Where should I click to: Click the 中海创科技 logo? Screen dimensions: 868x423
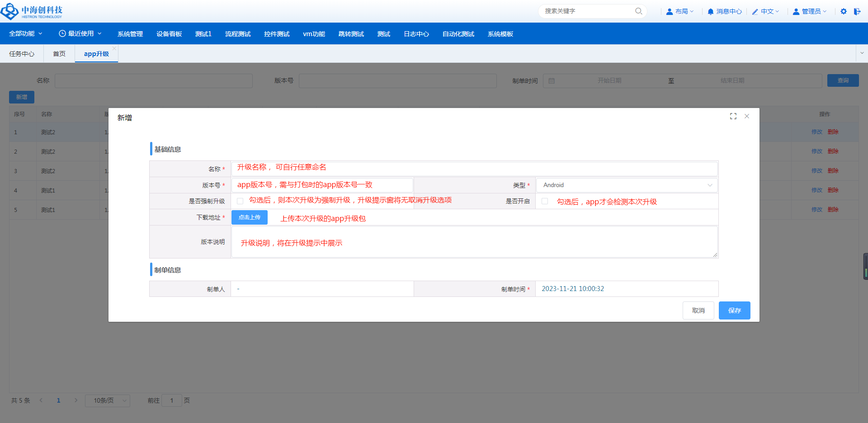[32, 11]
